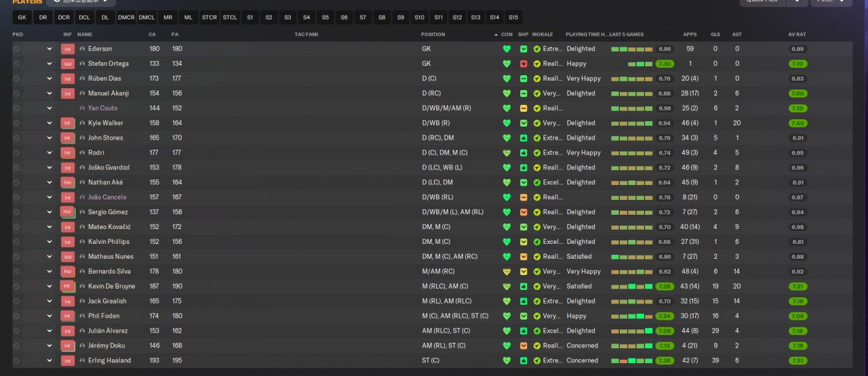Click Ederson's red Int status icon
This screenshot has height=376, width=868.
coord(67,49)
